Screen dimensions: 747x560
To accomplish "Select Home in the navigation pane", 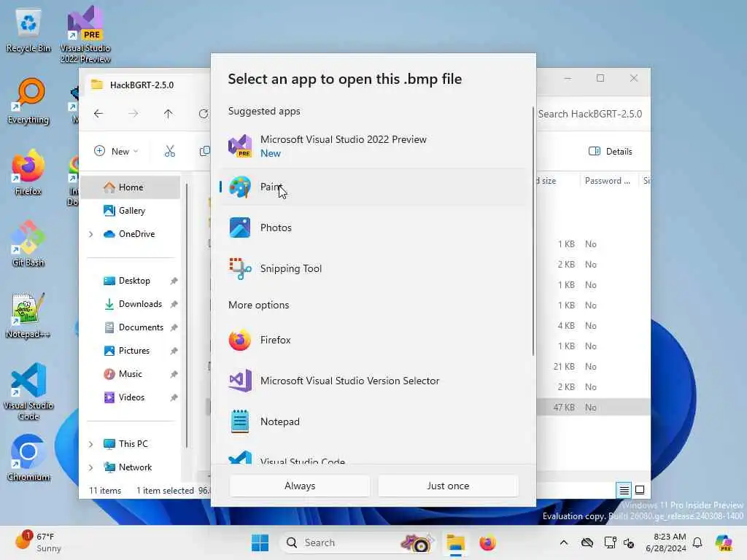I will pos(131,187).
